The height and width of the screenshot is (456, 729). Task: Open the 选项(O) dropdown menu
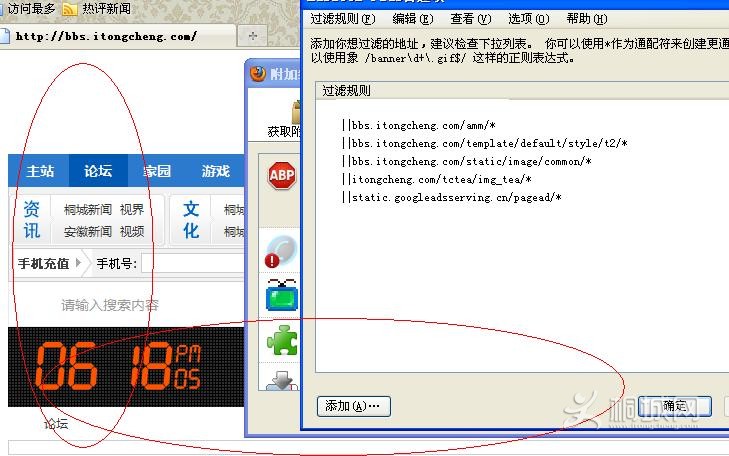tap(528, 19)
